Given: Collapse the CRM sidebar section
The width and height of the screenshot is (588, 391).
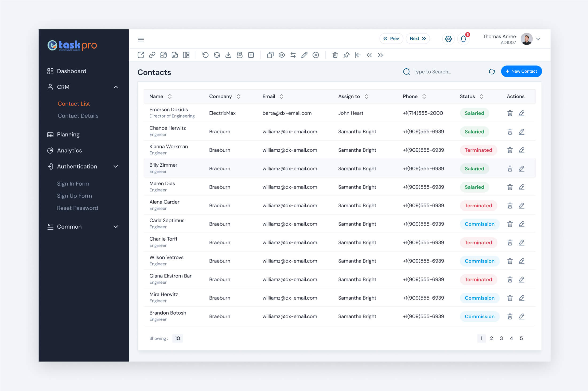Looking at the screenshot, I should click(116, 87).
